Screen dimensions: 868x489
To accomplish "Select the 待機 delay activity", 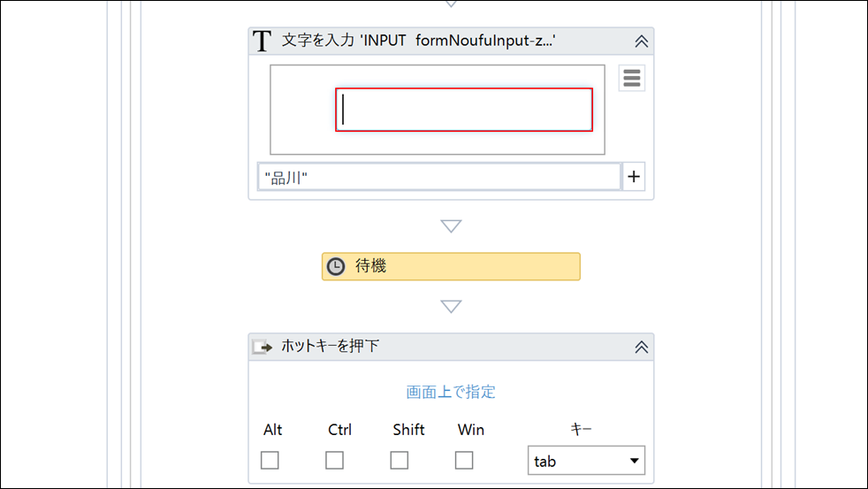I will coord(451,266).
